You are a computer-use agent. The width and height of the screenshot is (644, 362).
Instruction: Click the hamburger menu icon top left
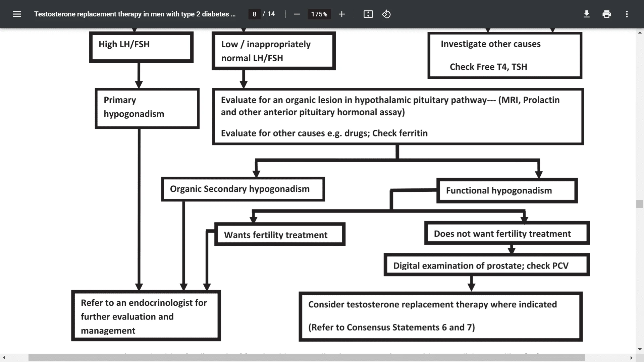coord(17,14)
